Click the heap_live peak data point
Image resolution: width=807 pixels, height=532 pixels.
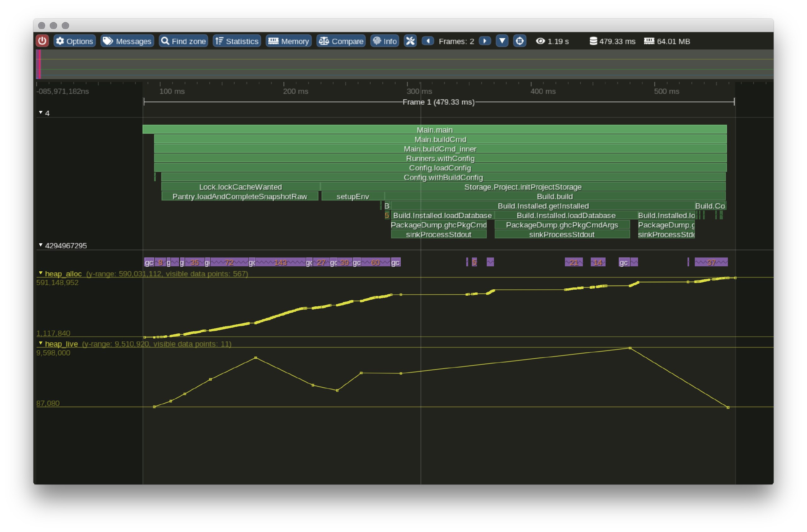coord(630,348)
